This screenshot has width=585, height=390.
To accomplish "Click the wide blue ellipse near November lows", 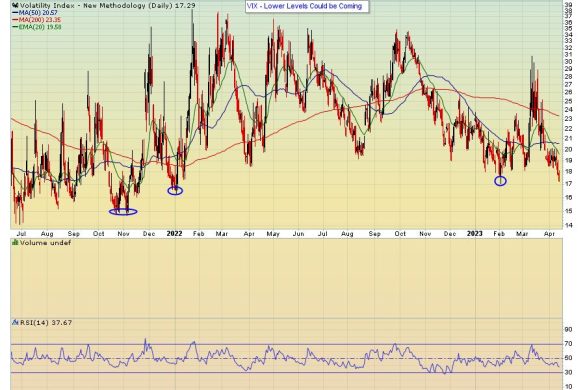I will [123, 212].
